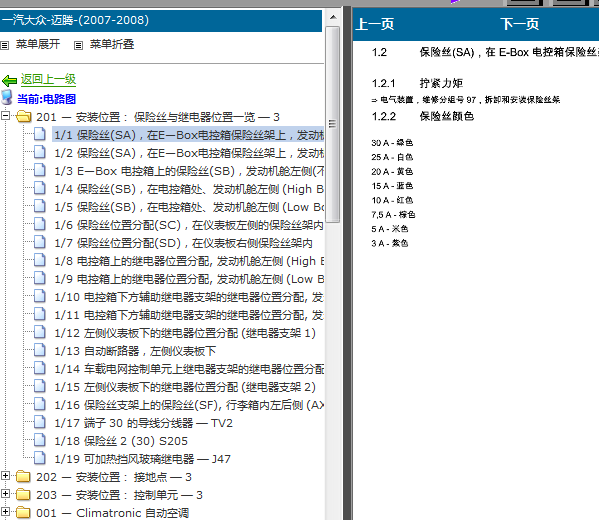Click the tree panel scrollbar up arrow
The height and width of the screenshot is (520, 599).
(x=333, y=18)
